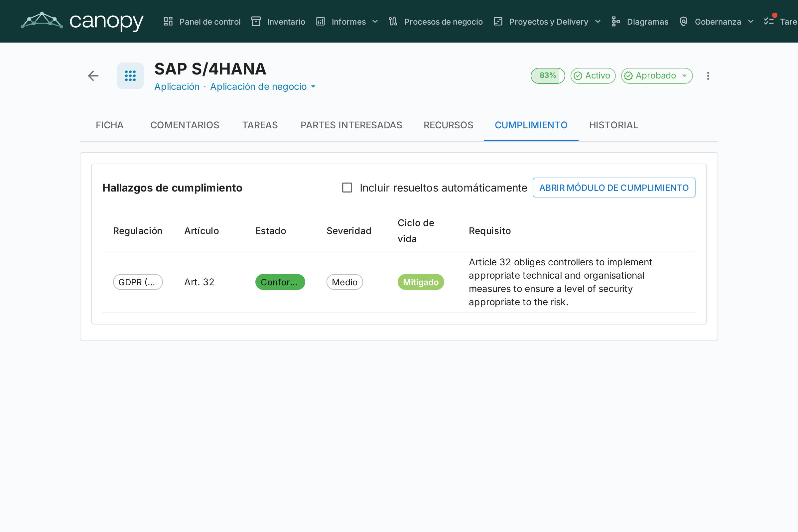Click the Inventario archive box icon

click(256, 21)
